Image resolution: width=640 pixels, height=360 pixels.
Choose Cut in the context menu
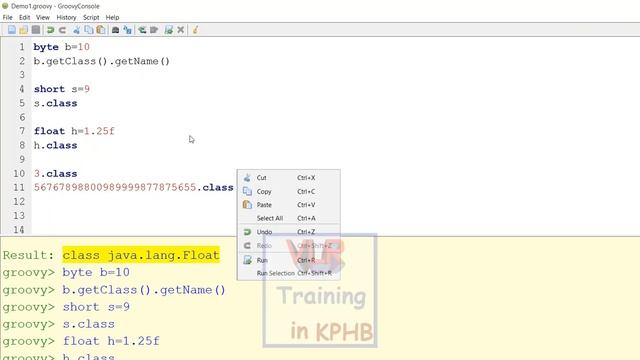[x=289, y=178]
